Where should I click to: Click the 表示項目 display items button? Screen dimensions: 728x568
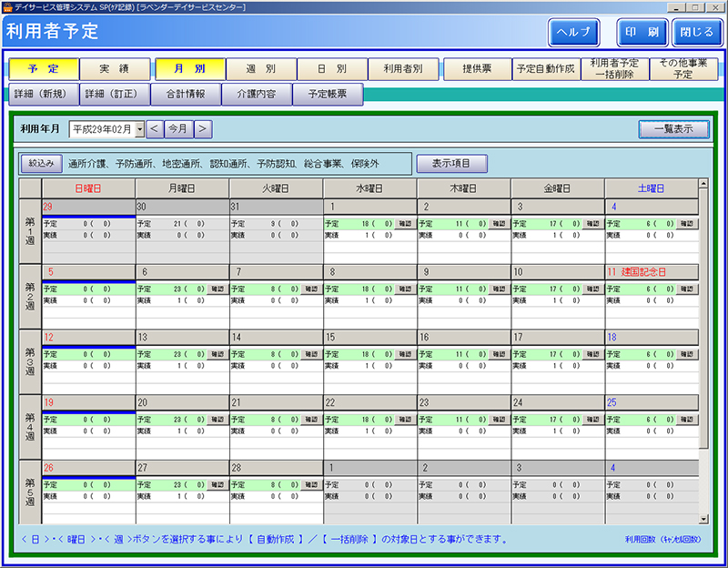pyautogui.click(x=451, y=164)
